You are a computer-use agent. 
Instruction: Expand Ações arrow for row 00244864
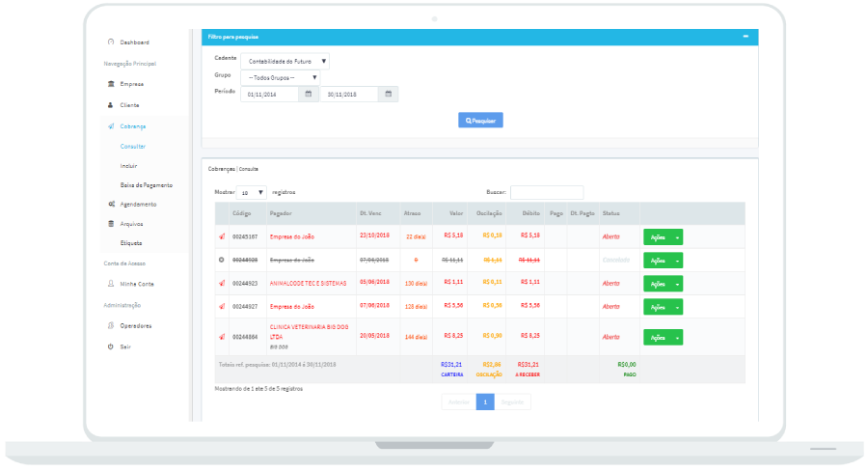click(x=678, y=338)
